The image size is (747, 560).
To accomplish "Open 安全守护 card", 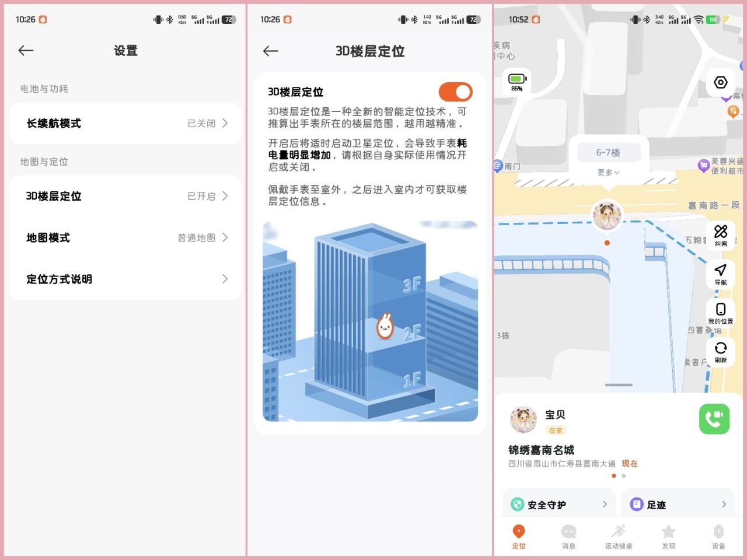I will pos(560,503).
